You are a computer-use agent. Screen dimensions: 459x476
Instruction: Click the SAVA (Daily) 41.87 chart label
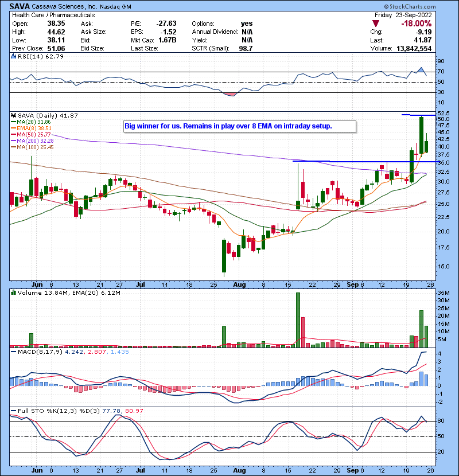(x=48, y=115)
